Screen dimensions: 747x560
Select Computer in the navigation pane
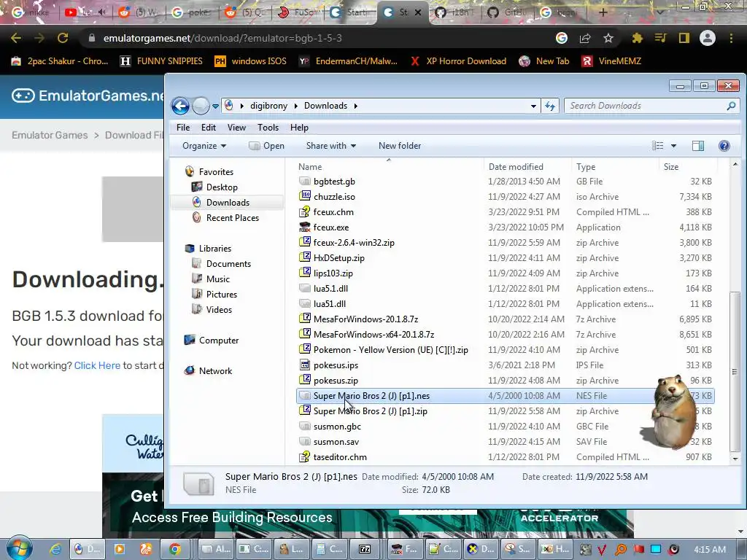[218, 341]
